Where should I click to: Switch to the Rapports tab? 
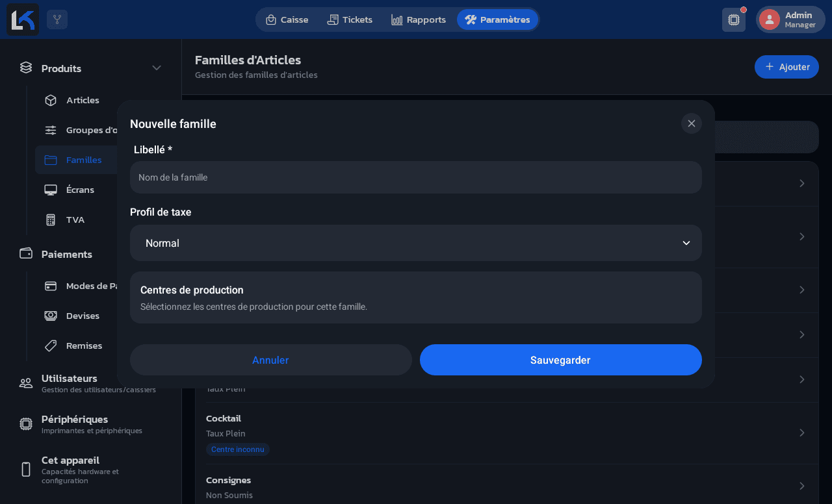419,19
